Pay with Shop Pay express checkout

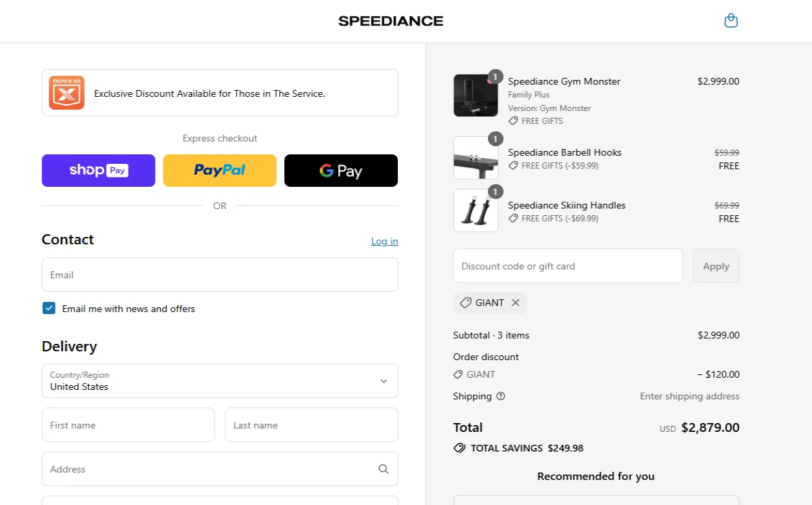[x=98, y=171]
